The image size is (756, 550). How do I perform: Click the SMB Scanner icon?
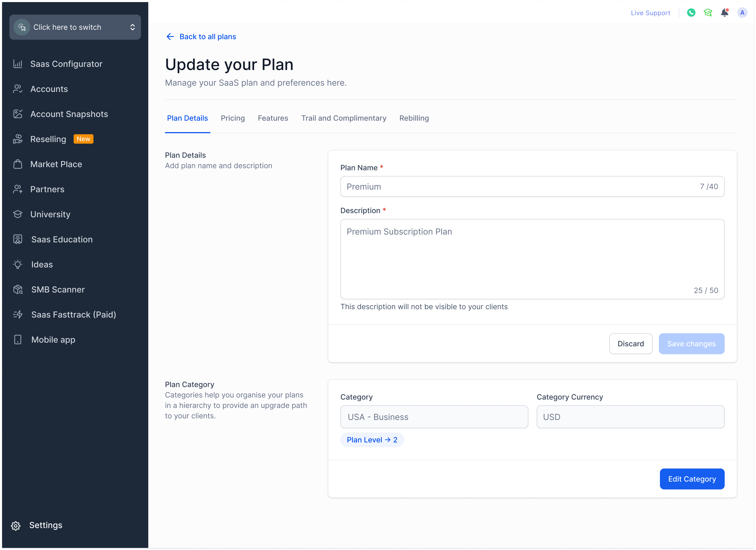[x=18, y=290]
